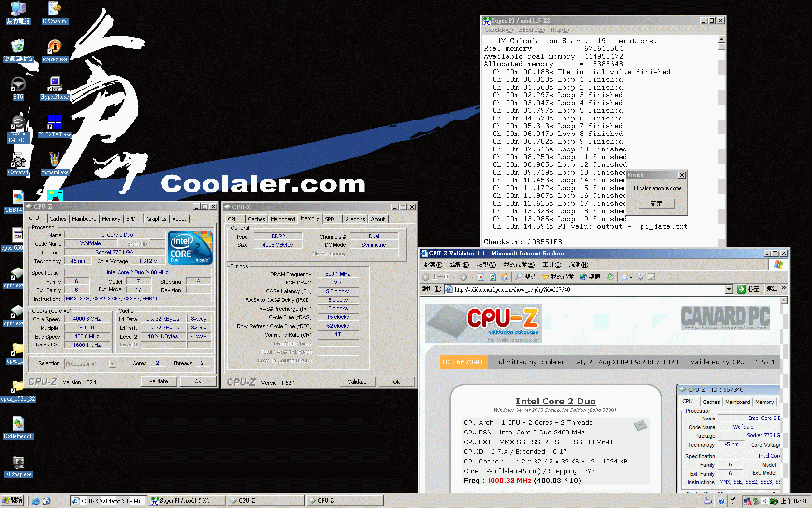This screenshot has height=508, width=812.
Task: Click the IE History icon
Action: [610, 277]
